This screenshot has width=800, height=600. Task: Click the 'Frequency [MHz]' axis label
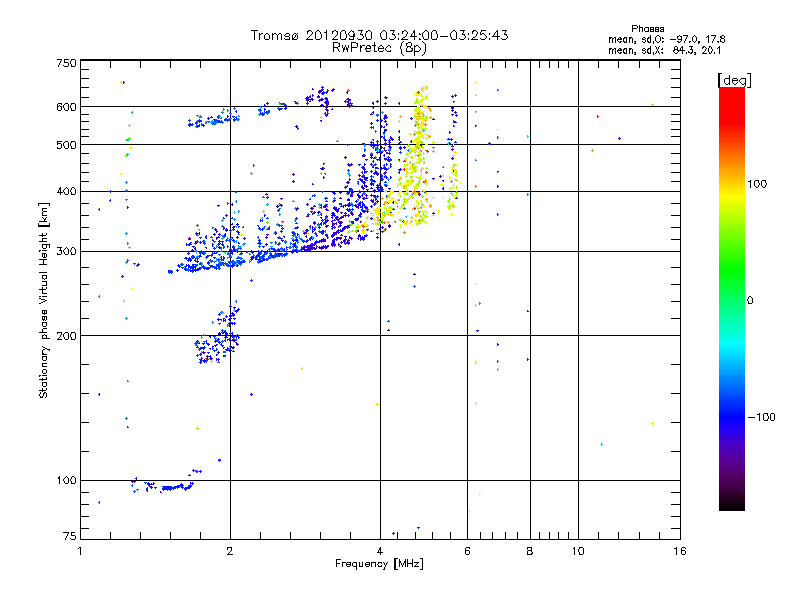(x=379, y=564)
